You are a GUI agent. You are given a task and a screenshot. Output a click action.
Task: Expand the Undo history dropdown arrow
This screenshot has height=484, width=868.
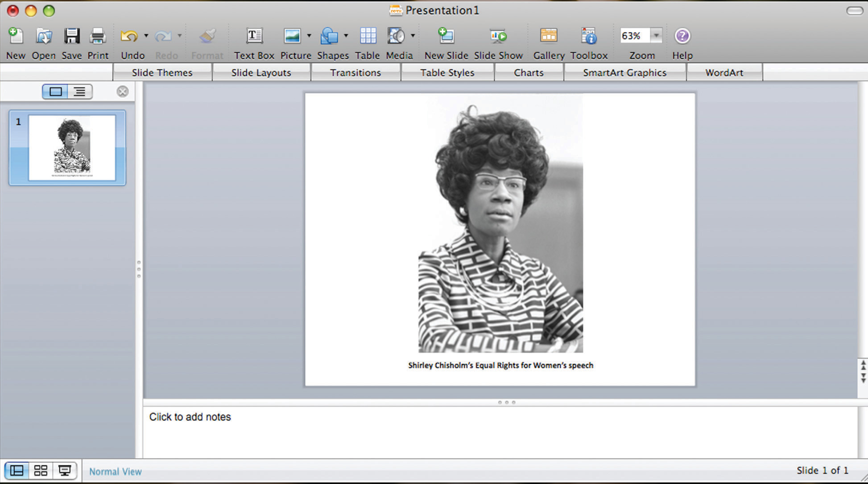(x=146, y=36)
